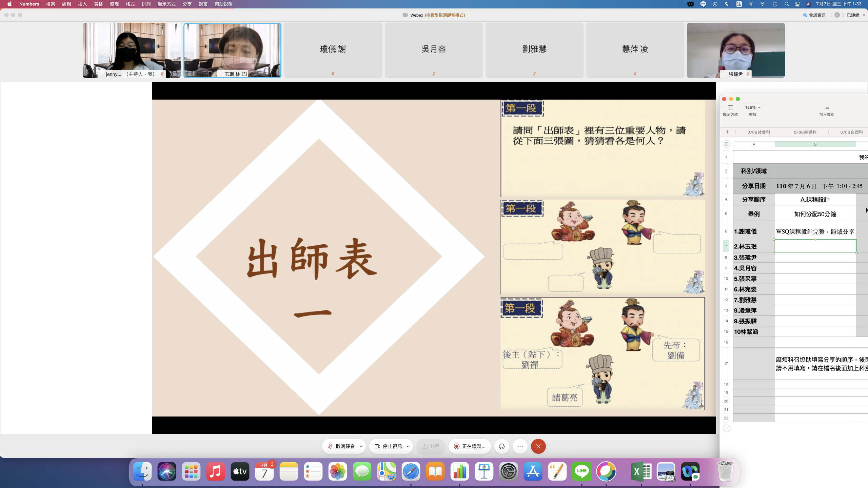Image resolution: width=868 pixels, height=488 pixels.
Task: Expand the audio options arrow beside 取消靜音
Action: pyautogui.click(x=361, y=447)
